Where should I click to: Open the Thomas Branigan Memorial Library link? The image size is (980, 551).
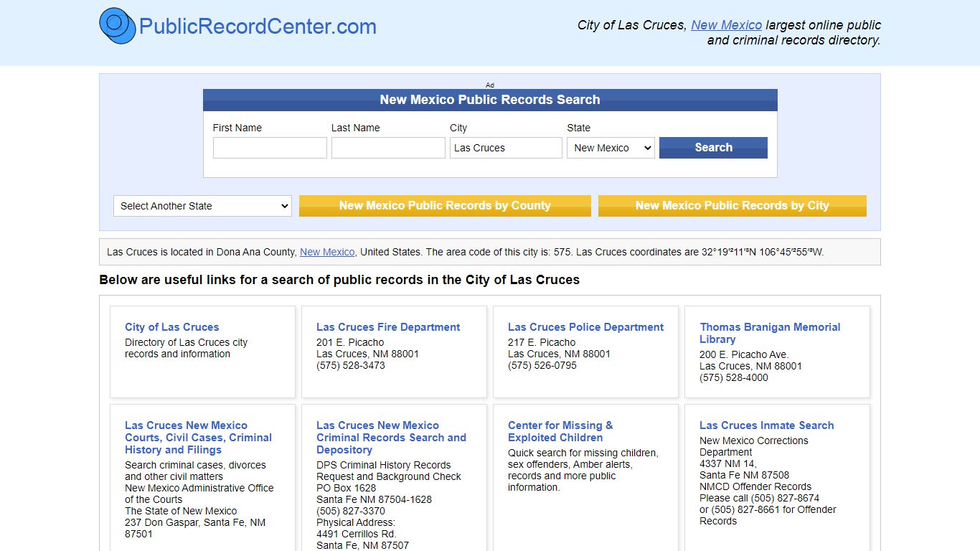(x=770, y=333)
